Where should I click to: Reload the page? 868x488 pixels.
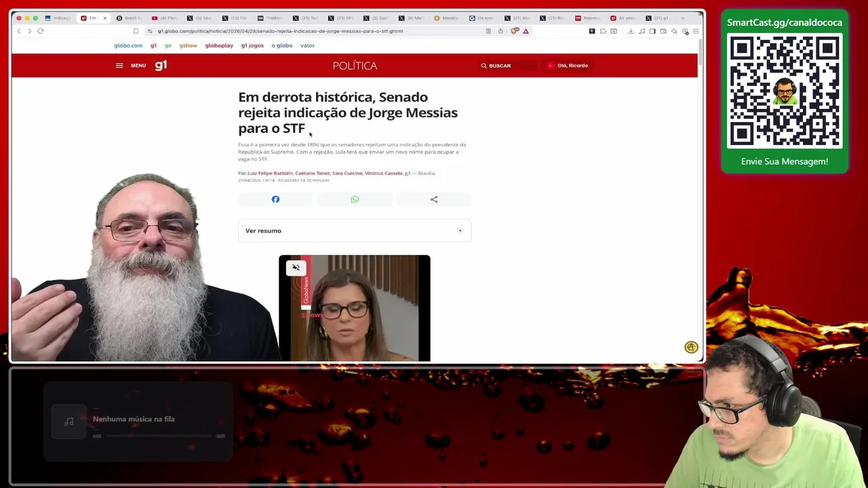coord(41,31)
